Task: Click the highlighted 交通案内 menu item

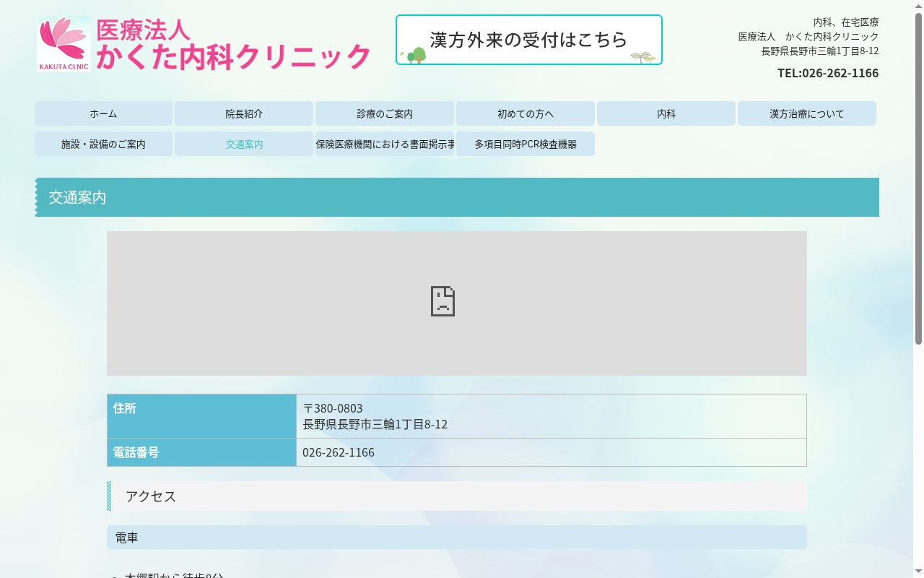Action: [244, 144]
